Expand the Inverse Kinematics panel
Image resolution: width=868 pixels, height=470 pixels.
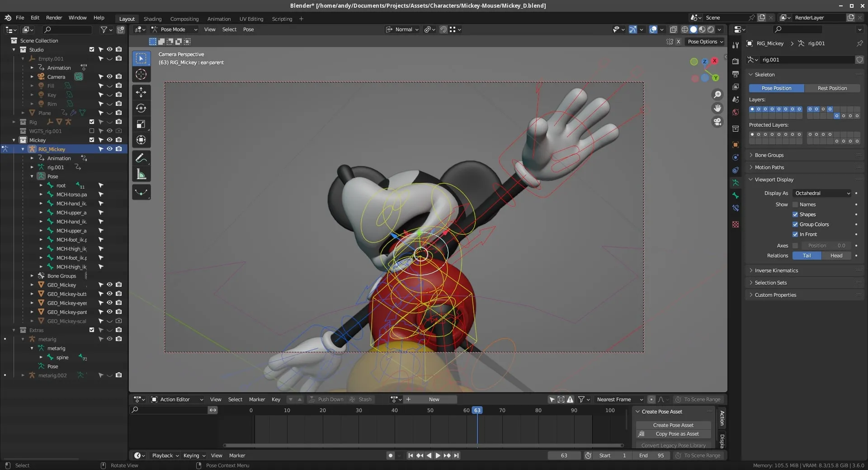[x=776, y=271]
